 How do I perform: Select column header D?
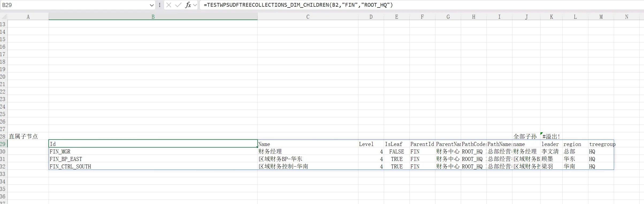pyautogui.click(x=371, y=17)
